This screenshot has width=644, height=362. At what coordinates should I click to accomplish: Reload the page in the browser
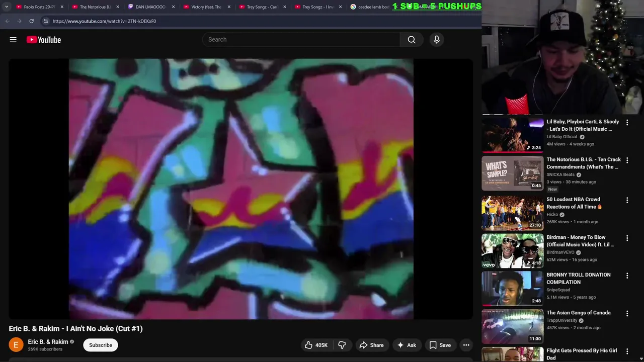pyautogui.click(x=31, y=21)
